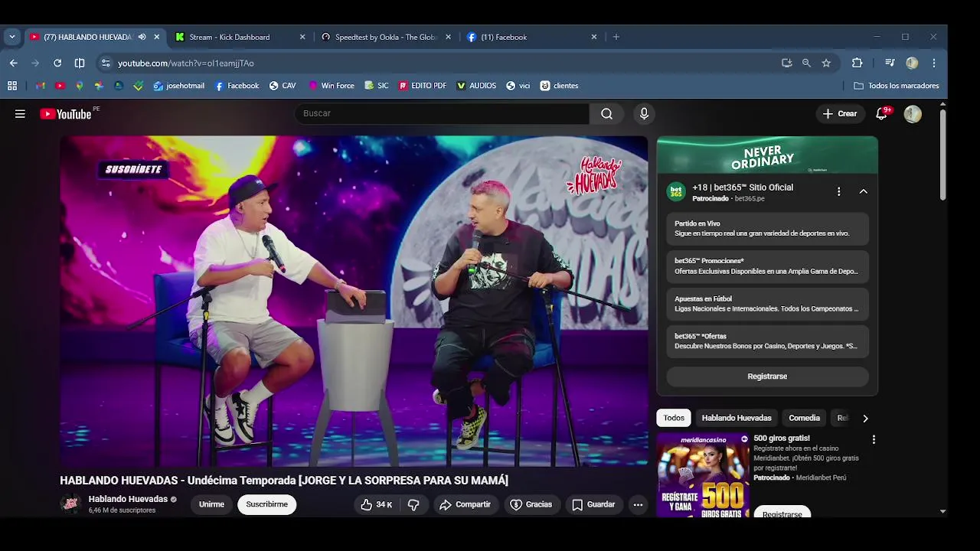Open the apps grid in the bookmarks bar

[12, 86]
